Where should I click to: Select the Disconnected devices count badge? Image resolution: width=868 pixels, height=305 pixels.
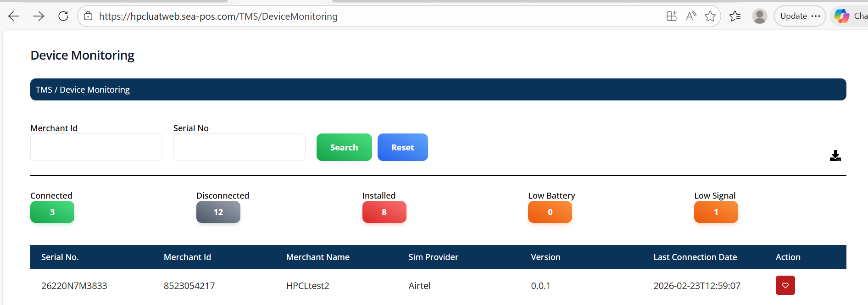[218, 212]
